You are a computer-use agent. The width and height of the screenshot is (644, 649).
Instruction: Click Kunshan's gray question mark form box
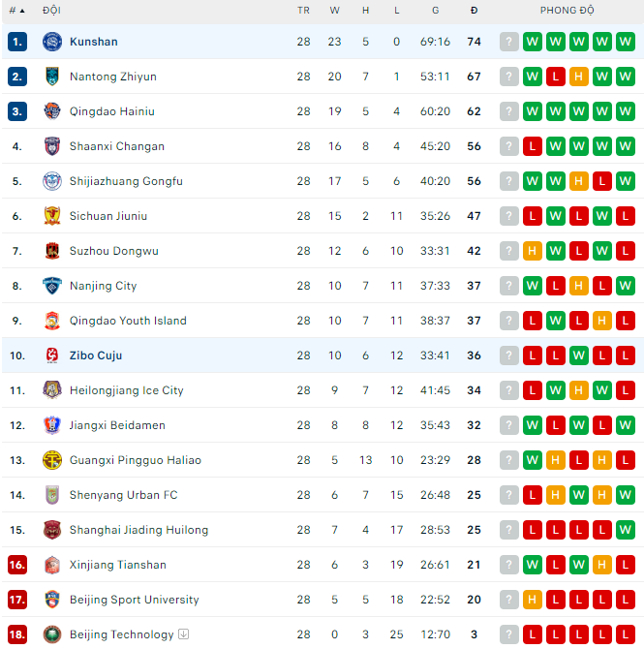tap(509, 42)
